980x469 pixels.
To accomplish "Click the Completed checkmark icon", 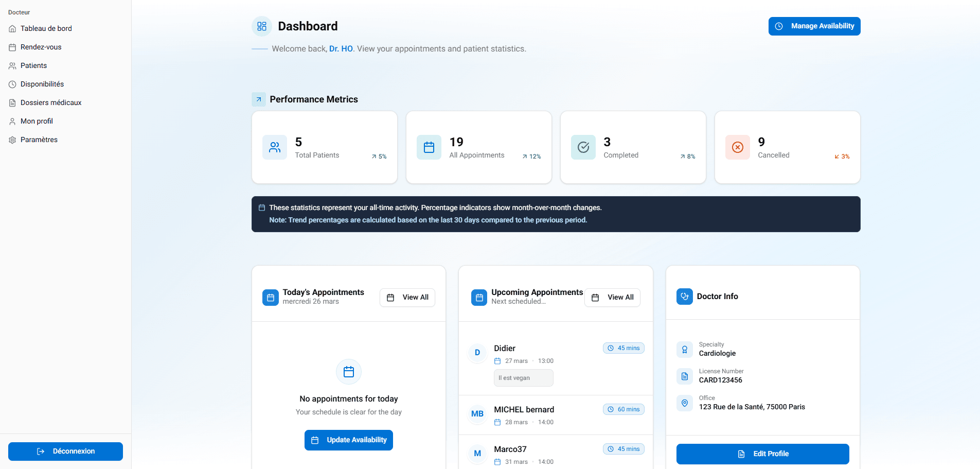I will 583,148.
